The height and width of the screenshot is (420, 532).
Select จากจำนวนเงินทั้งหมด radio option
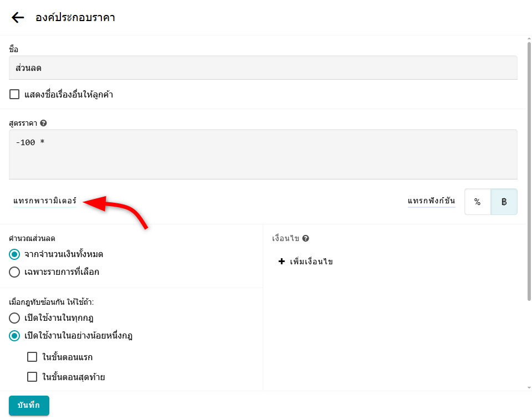14,254
